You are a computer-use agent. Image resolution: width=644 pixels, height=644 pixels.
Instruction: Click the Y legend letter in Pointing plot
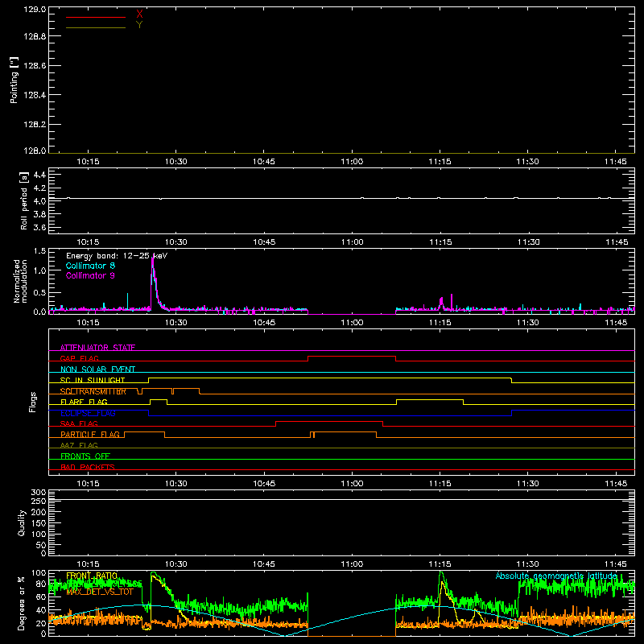click(x=139, y=25)
